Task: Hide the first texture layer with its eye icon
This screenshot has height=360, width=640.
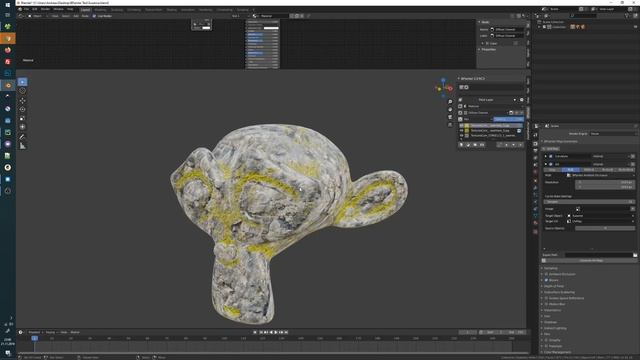Action: tap(461, 126)
